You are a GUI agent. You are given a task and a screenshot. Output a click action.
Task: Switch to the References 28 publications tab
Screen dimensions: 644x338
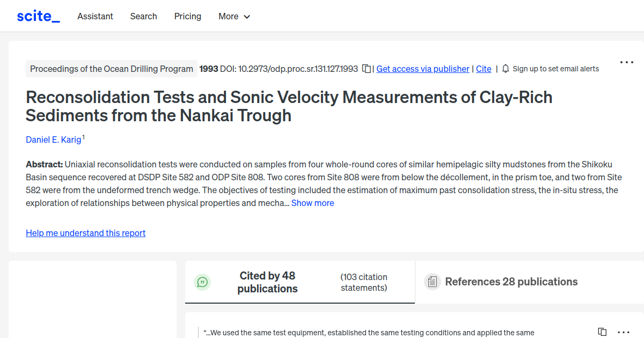point(511,282)
